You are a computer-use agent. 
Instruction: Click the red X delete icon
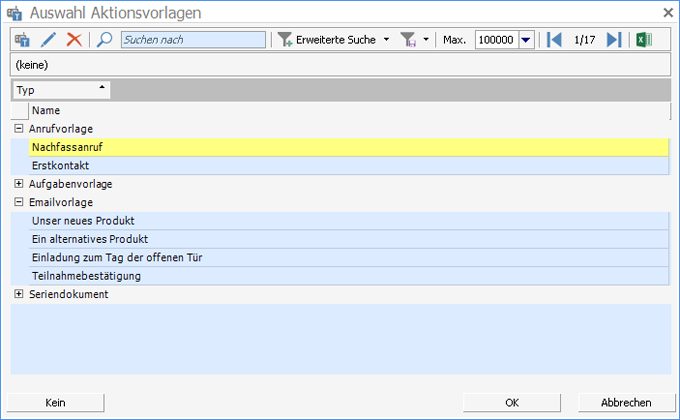point(74,40)
